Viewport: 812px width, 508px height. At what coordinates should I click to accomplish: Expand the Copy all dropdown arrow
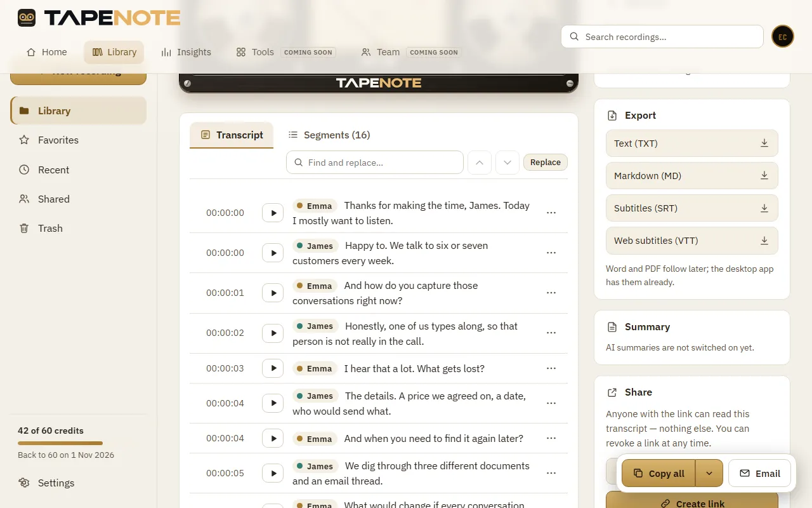709,473
